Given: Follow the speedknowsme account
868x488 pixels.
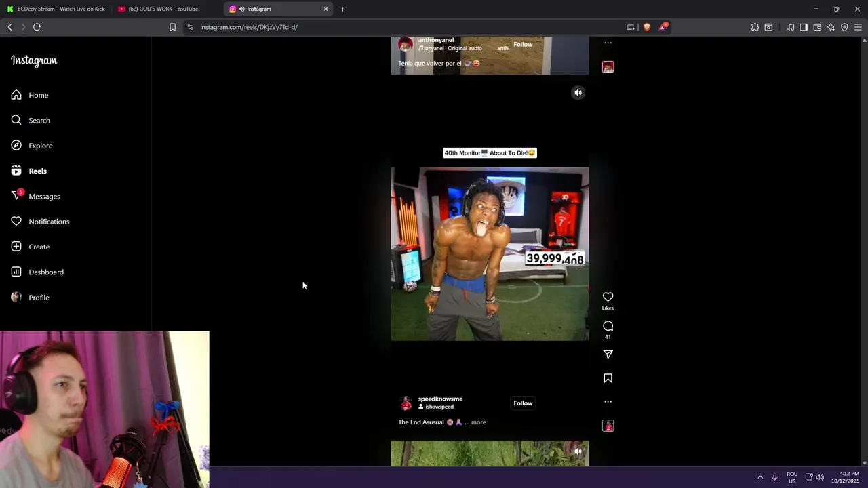Looking at the screenshot, I should 523,403.
